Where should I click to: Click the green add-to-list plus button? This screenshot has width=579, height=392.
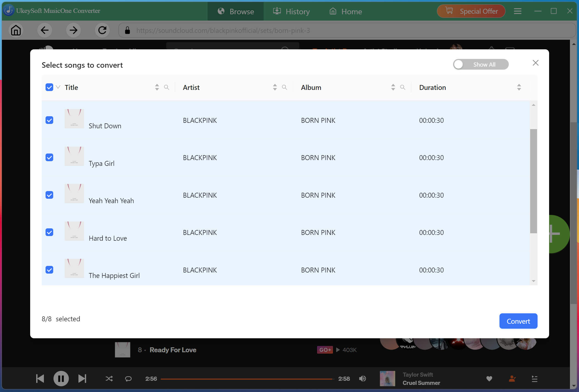559,234
